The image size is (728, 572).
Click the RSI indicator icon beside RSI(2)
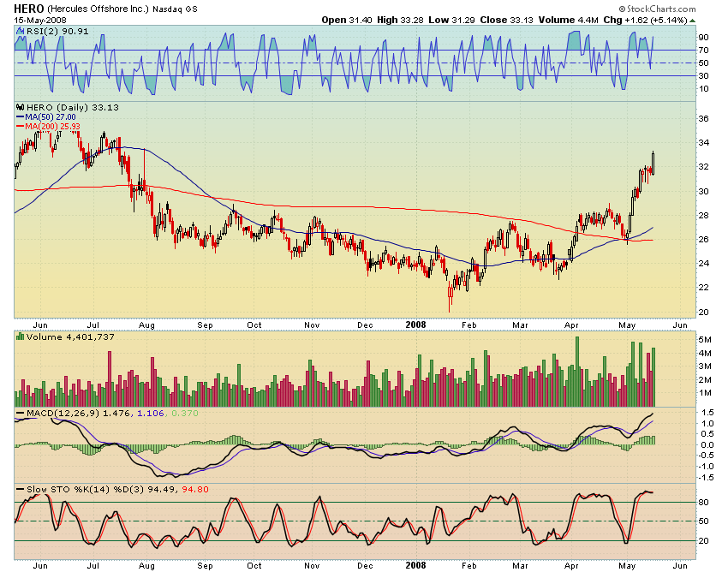click(20, 31)
